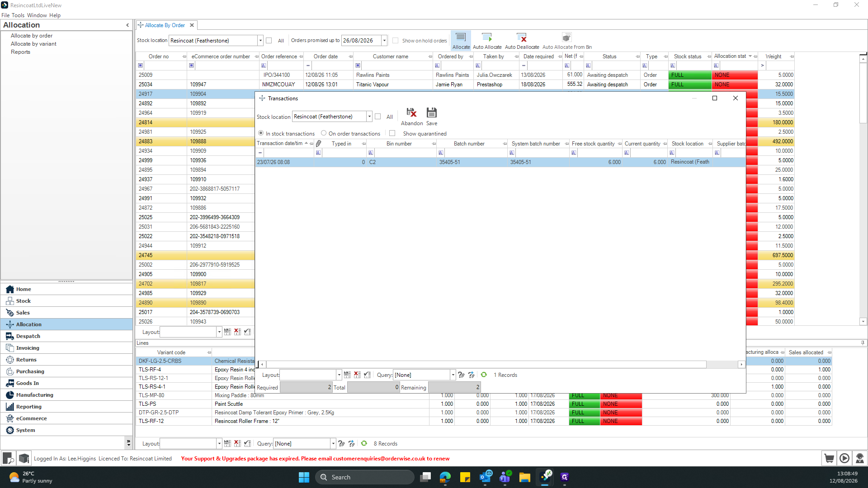Expand Layout dropdown in Transactions footer
The image size is (868, 488).
(339, 375)
